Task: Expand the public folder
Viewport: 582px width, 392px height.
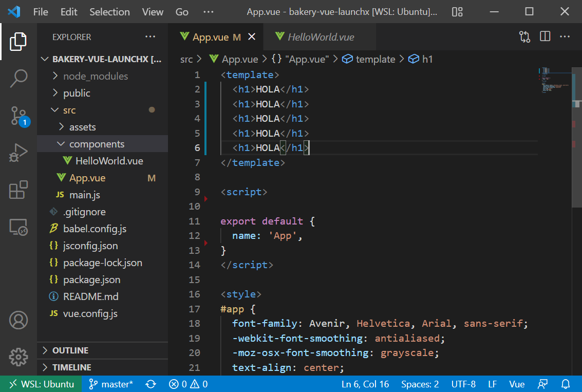Action: coord(102,93)
